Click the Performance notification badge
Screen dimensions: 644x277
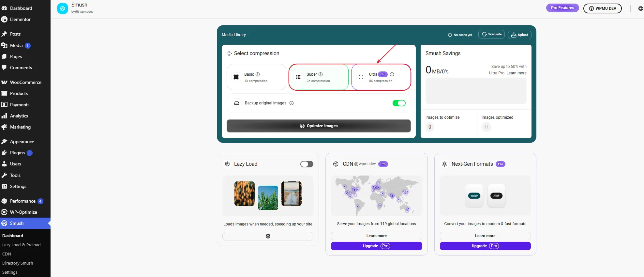40,201
